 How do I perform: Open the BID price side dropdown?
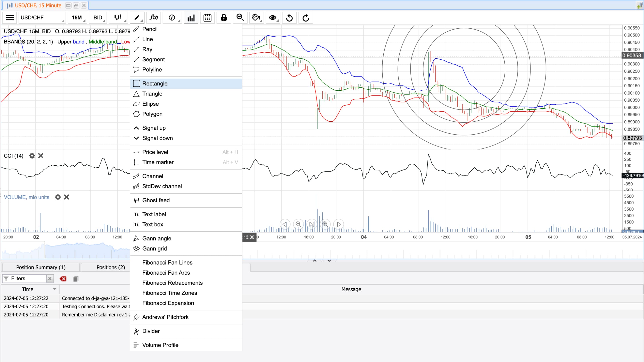(x=98, y=18)
